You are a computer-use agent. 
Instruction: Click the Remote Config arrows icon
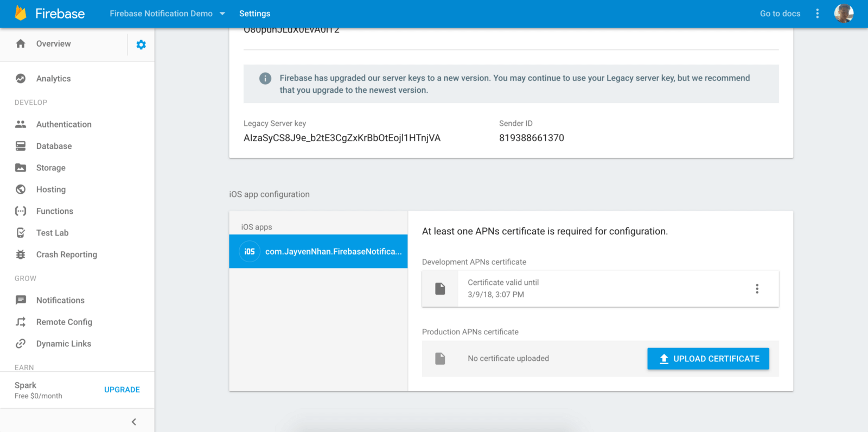[21, 322]
